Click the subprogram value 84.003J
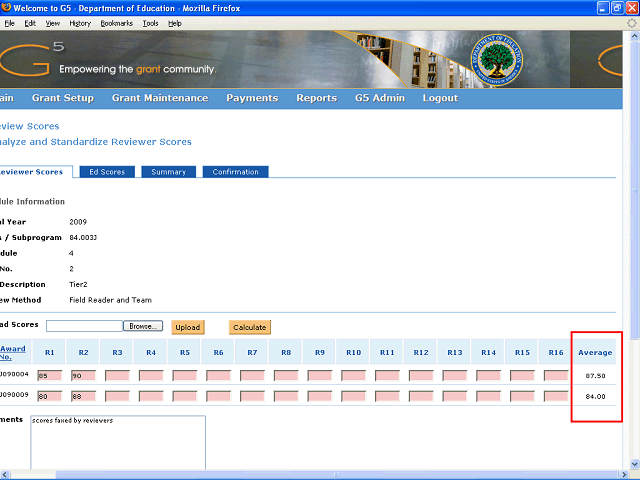The width and height of the screenshot is (640, 480). tap(83, 238)
